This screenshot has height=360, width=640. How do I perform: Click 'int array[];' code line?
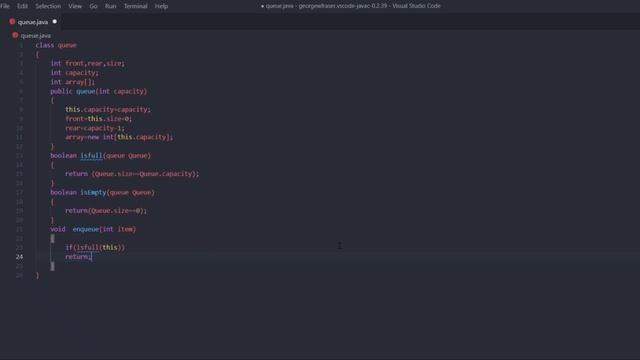(72, 82)
